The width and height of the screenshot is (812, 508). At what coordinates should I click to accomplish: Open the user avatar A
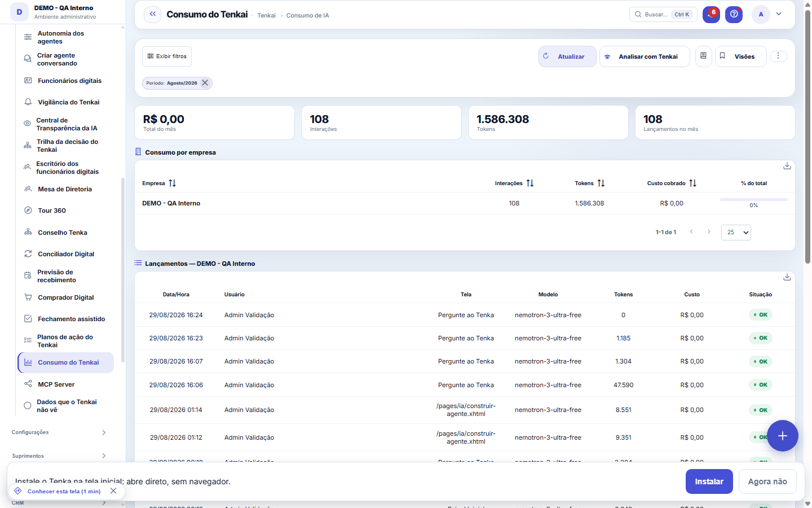(761, 14)
